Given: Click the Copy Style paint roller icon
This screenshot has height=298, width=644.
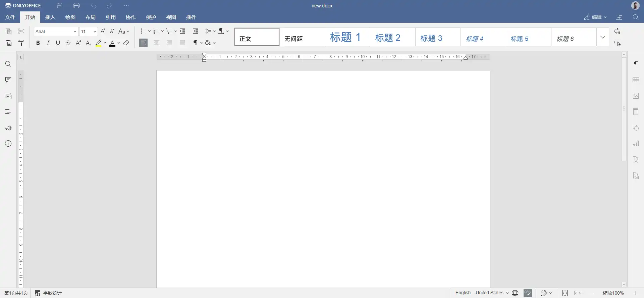Looking at the screenshot, I should [x=21, y=43].
